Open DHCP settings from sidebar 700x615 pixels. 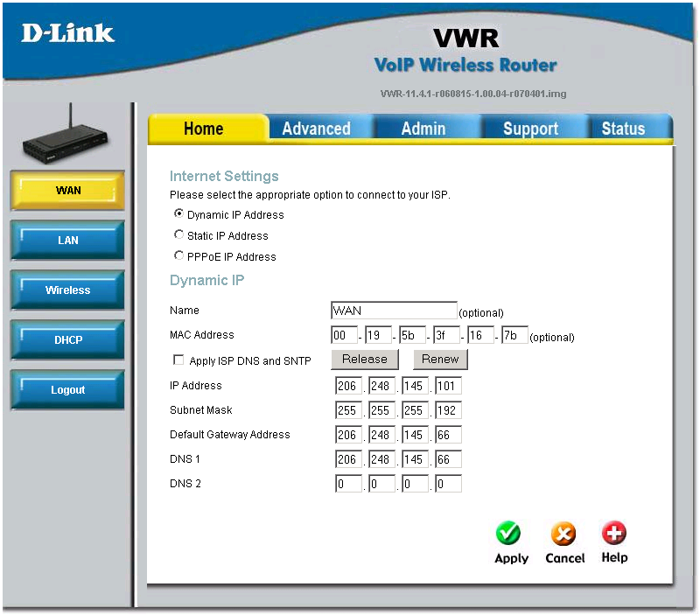(68, 340)
